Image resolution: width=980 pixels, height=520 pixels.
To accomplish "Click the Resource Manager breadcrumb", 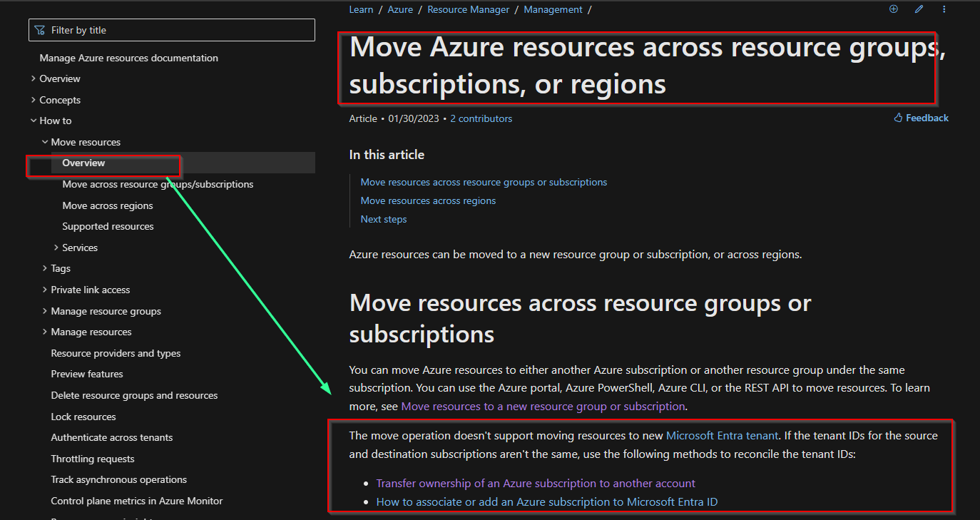I will 468,9.
